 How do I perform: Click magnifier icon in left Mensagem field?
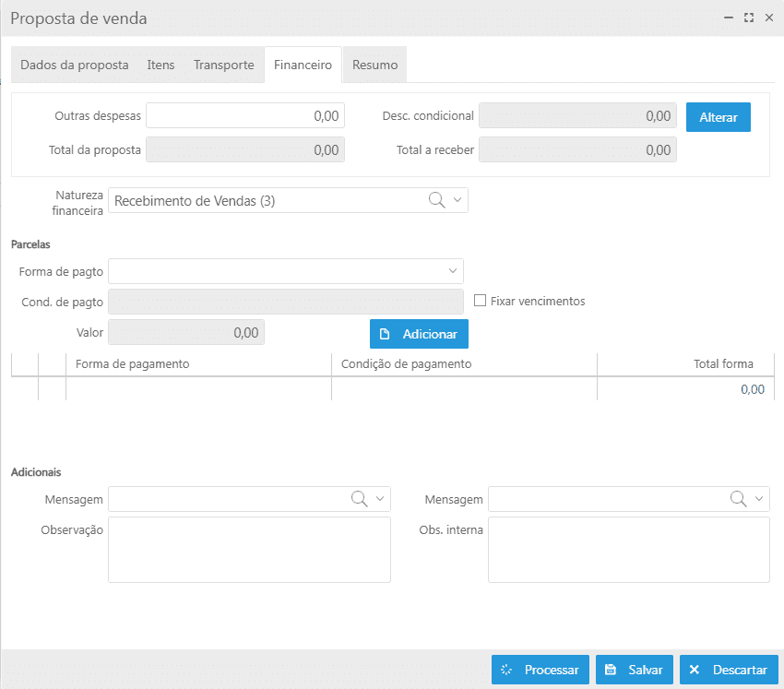coord(360,498)
